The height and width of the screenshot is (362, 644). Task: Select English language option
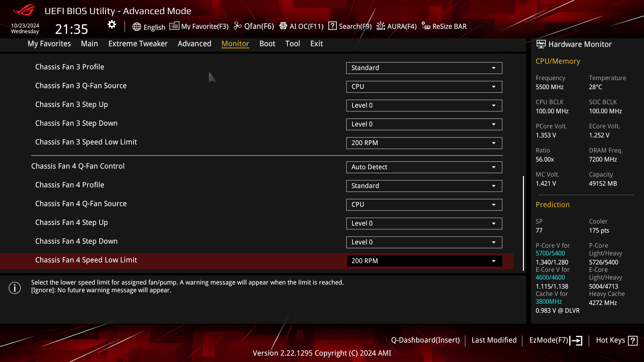[149, 26]
